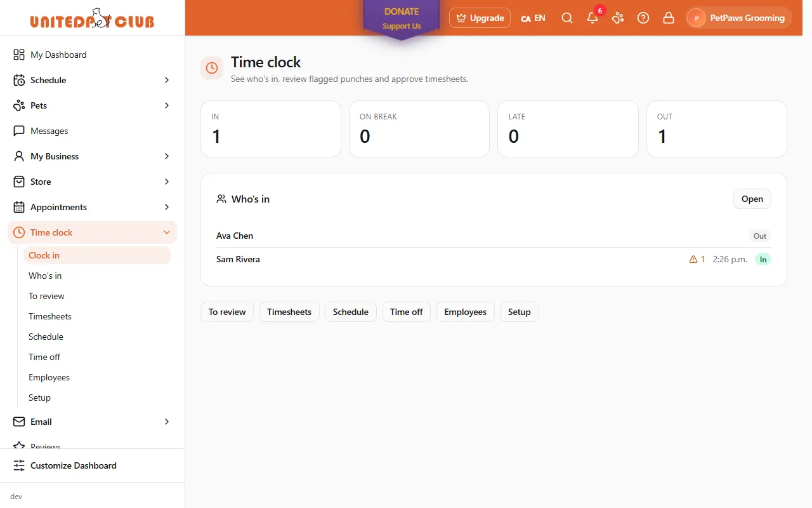Screen dimensions: 812x508
Task: Click the clock icon beside Time clock heading
Action: pos(212,68)
